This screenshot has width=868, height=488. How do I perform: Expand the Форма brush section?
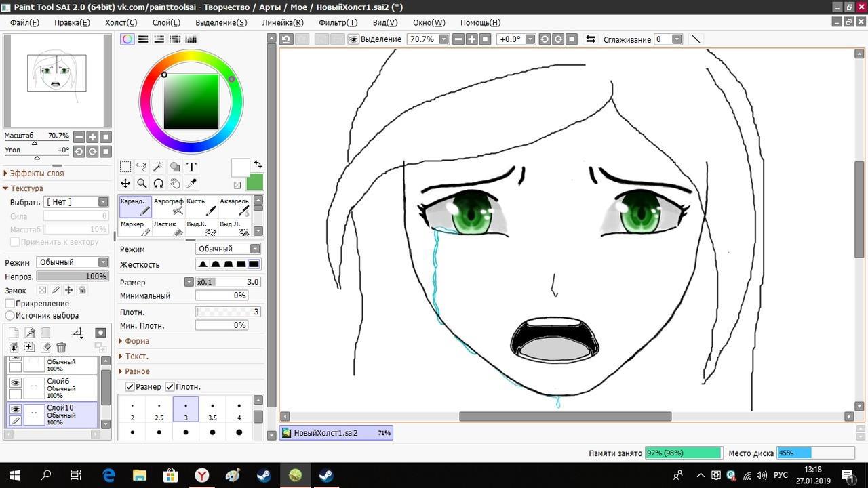click(x=136, y=341)
